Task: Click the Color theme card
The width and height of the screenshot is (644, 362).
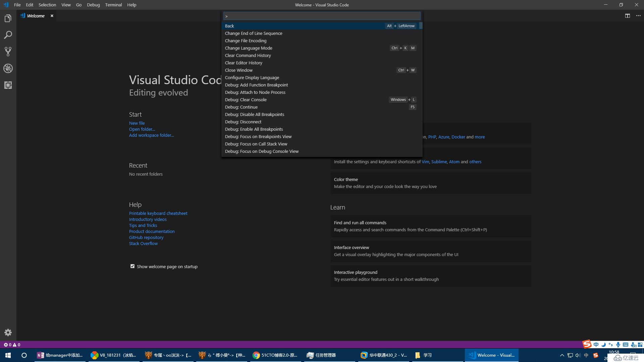Action: tap(431, 183)
